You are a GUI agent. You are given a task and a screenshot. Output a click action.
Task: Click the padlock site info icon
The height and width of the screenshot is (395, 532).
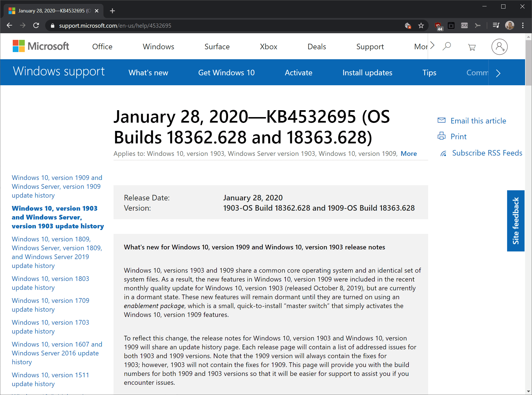[x=53, y=26]
